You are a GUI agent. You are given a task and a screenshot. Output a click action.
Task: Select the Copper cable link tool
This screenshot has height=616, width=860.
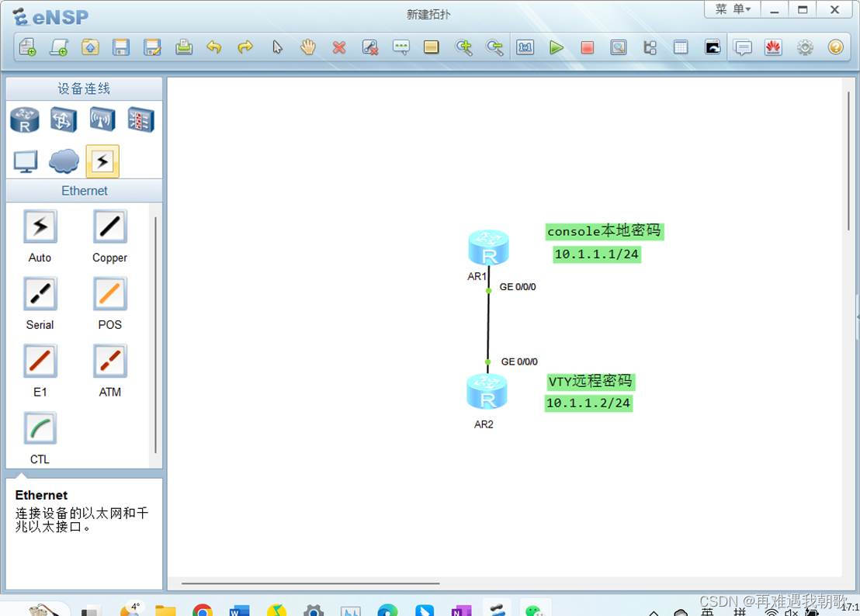point(109,226)
